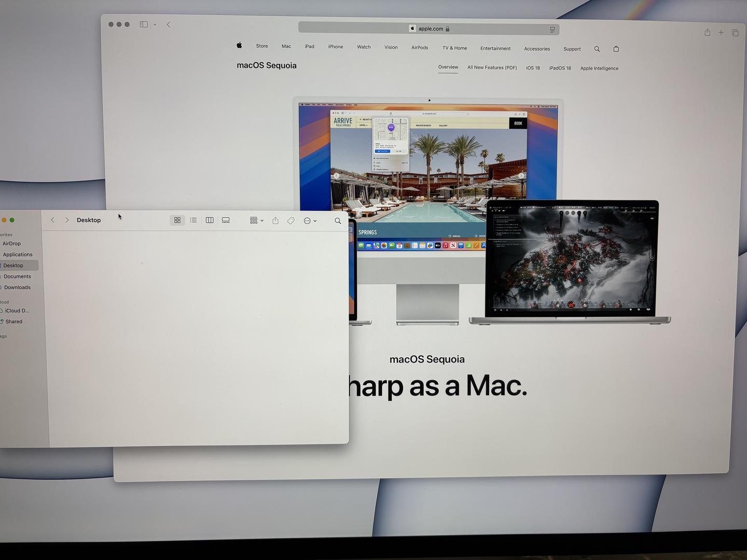747x560 pixels.
Task: Open a new Safari tab
Action: [721, 33]
